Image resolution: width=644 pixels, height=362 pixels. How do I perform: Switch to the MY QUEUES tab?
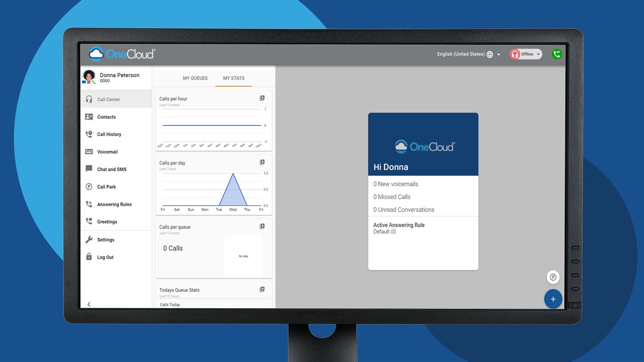point(195,78)
